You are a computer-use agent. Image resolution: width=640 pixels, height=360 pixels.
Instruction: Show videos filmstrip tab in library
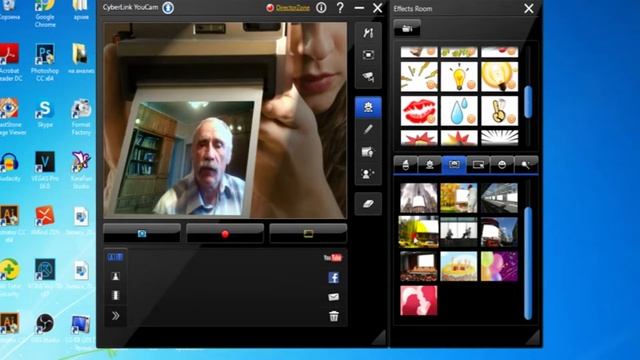click(x=116, y=295)
